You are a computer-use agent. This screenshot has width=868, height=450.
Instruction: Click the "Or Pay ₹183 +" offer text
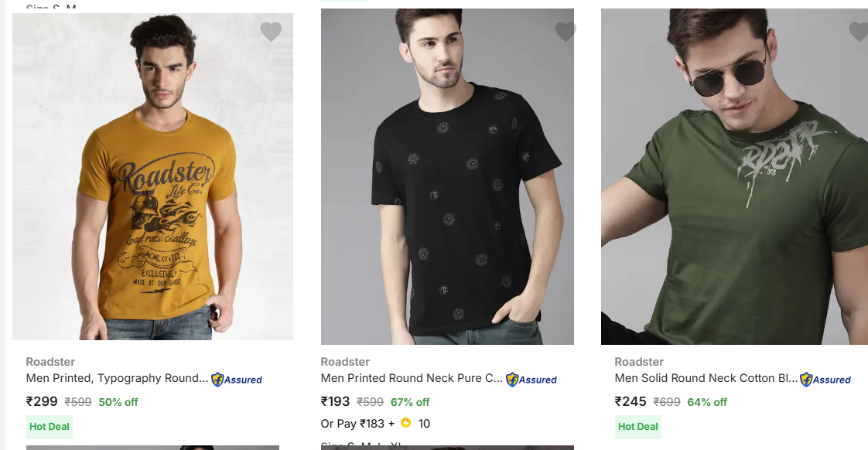357,424
